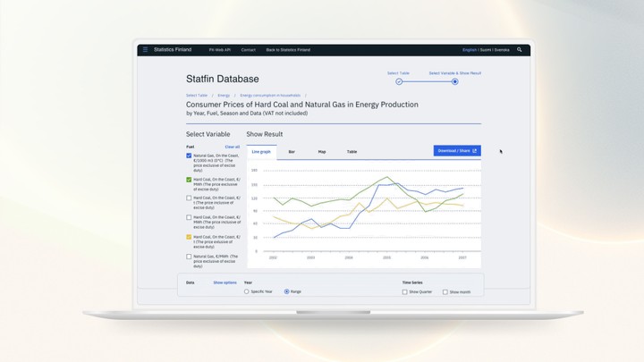Open the Energy breadcrumb
This screenshot has height=362, width=644.
click(x=224, y=96)
